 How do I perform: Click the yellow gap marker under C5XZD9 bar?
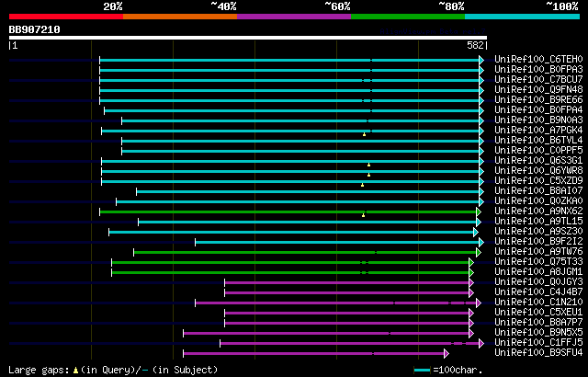[362, 185]
